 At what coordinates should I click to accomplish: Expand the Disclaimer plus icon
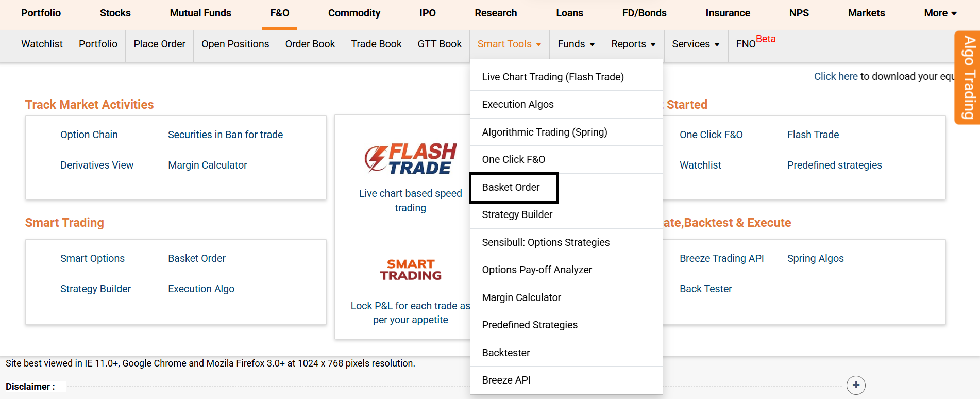coord(855,385)
